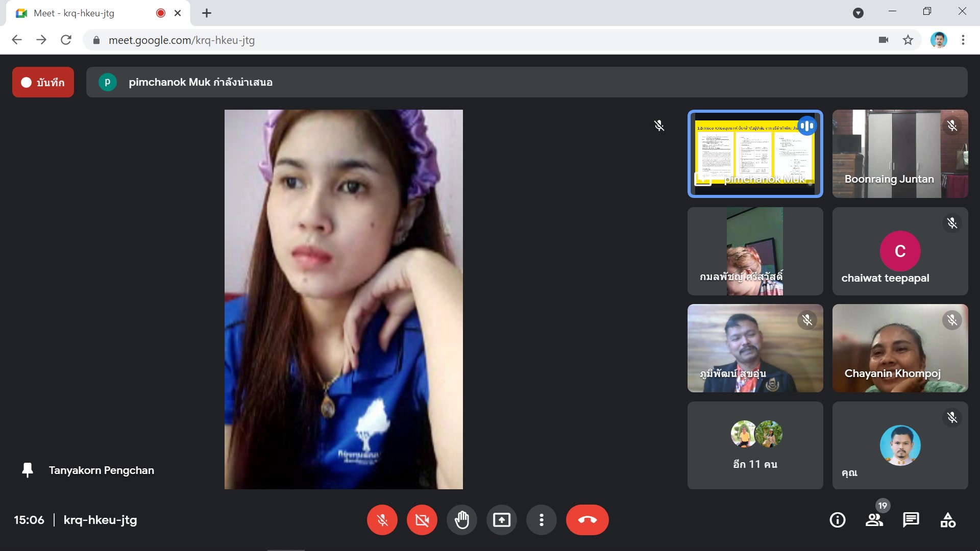Screen dimensions: 980x551
Task: Click the camera permission icon in address bar
Action: (884, 40)
